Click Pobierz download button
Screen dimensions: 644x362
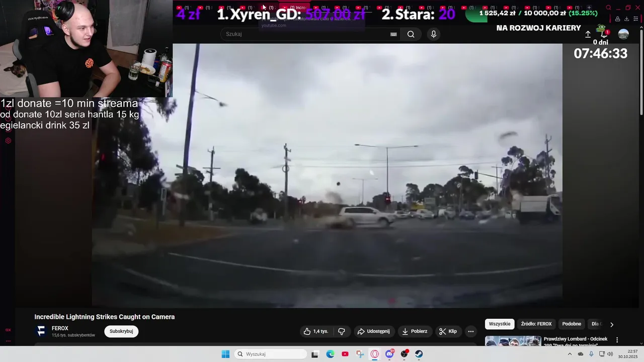(415, 331)
